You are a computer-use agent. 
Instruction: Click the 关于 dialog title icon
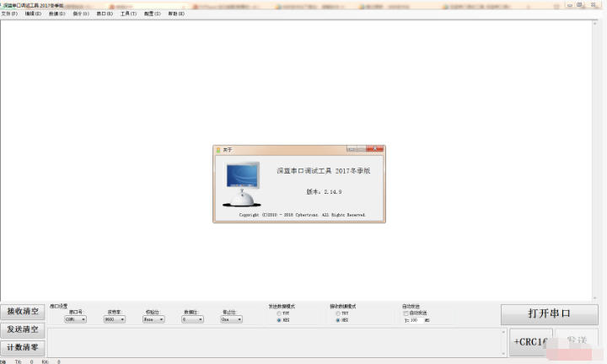[x=218, y=150]
